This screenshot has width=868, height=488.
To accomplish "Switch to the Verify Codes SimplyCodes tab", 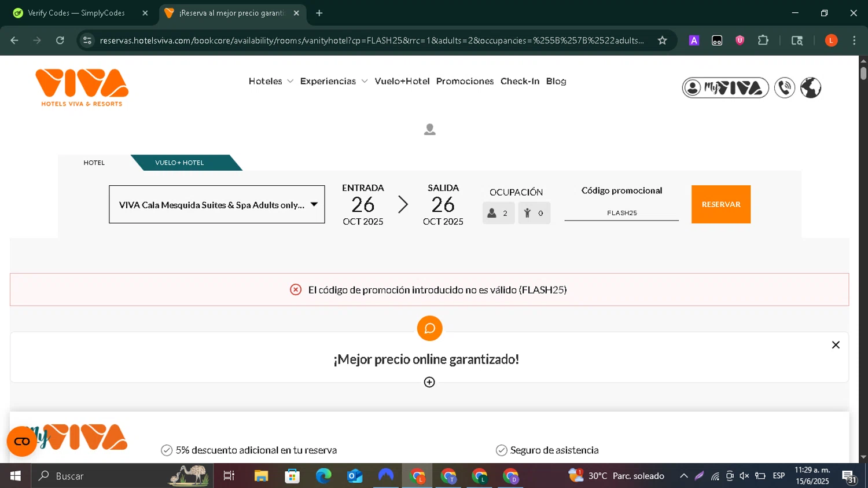I will tap(76, 13).
